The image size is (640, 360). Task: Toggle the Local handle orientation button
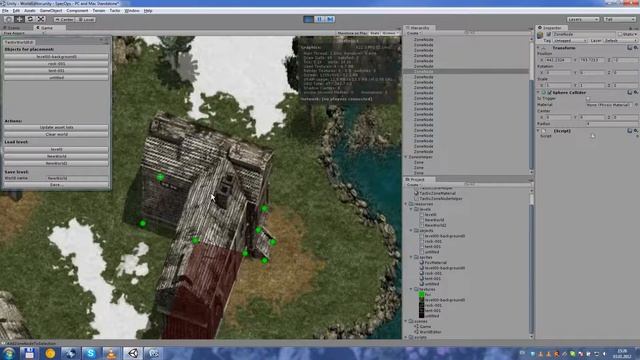[86, 19]
